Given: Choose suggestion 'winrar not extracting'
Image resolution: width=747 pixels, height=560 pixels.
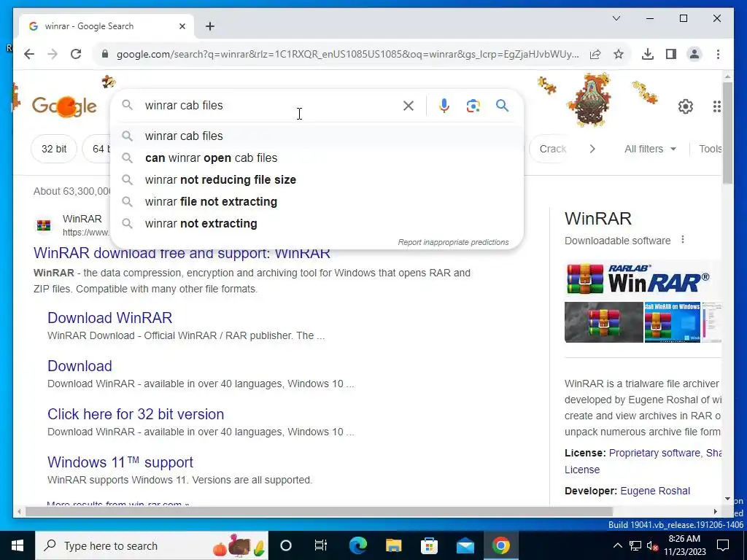Looking at the screenshot, I should 317,223.
